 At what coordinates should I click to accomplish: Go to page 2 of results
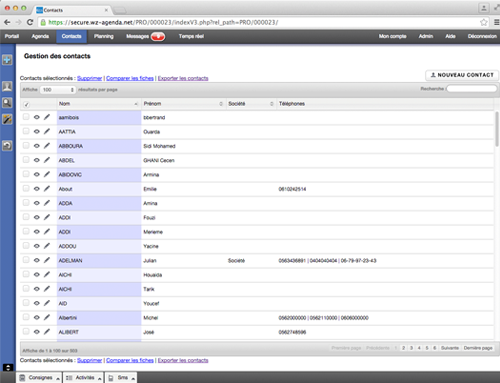403,348
